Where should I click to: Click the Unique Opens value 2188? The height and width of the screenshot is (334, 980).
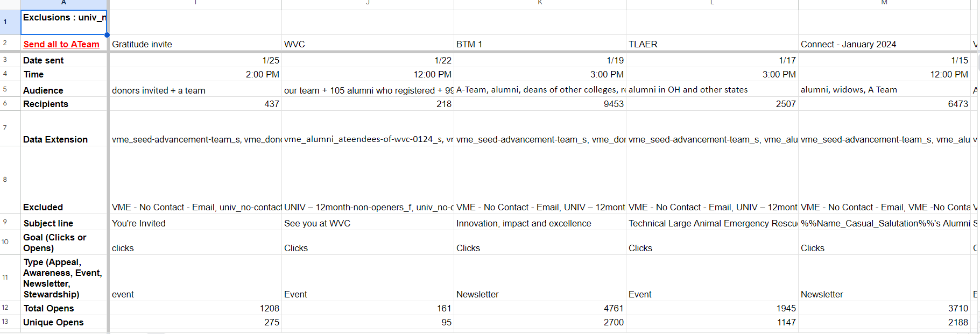(884, 322)
